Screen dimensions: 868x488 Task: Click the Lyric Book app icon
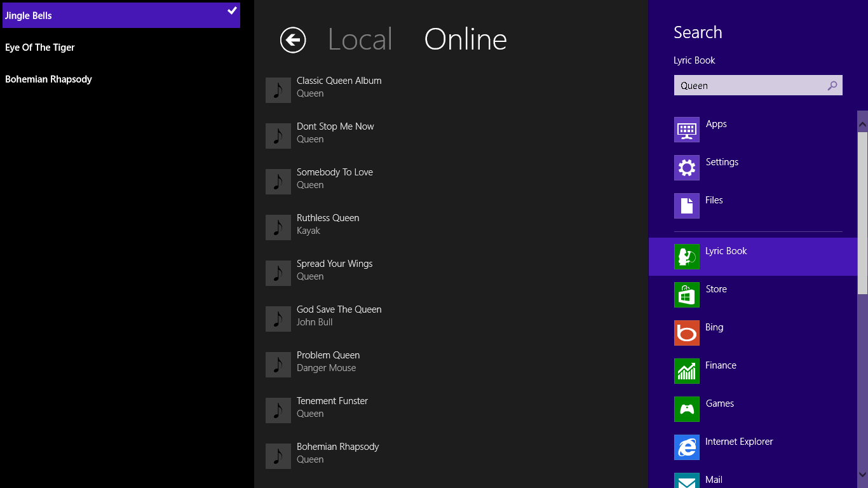(x=686, y=257)
